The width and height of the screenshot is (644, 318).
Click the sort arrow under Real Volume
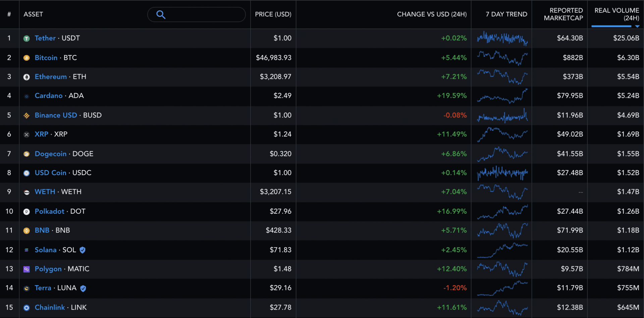[x=637, y=26]
